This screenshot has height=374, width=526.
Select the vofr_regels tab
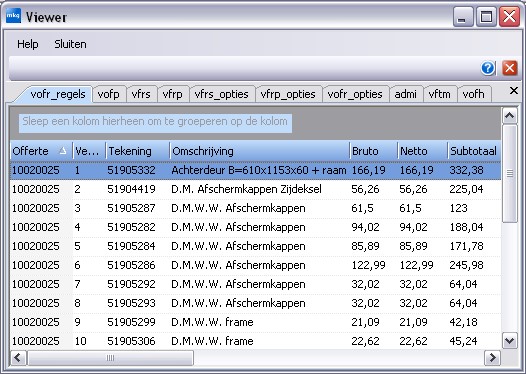click(58, 94)
